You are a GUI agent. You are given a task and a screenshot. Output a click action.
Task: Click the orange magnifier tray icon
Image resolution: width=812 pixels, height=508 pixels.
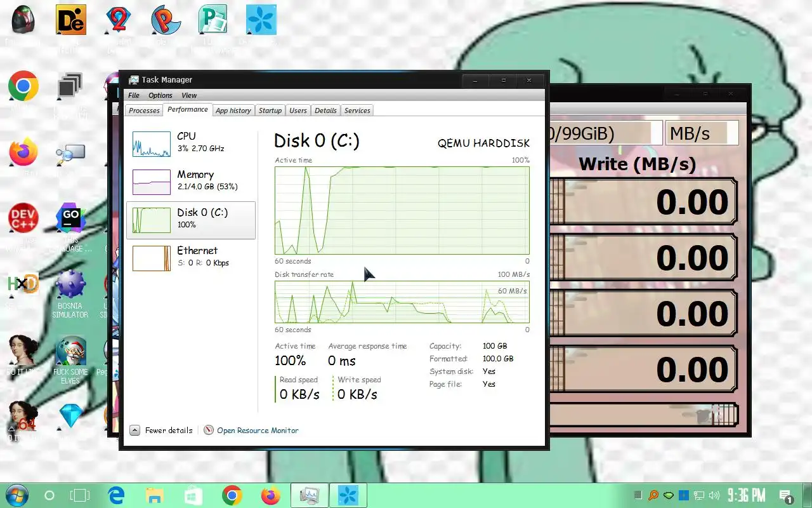click(653, 495)
